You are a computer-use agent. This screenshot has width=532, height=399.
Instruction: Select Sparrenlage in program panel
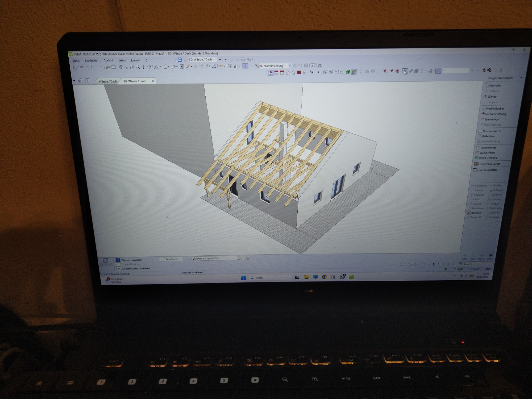click(x=491, y=119)
